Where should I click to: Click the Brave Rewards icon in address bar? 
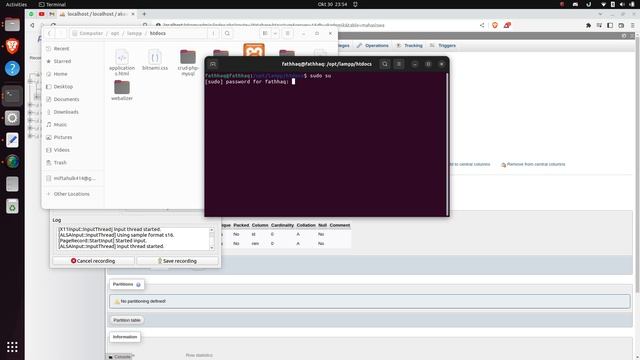click(507, 25)
